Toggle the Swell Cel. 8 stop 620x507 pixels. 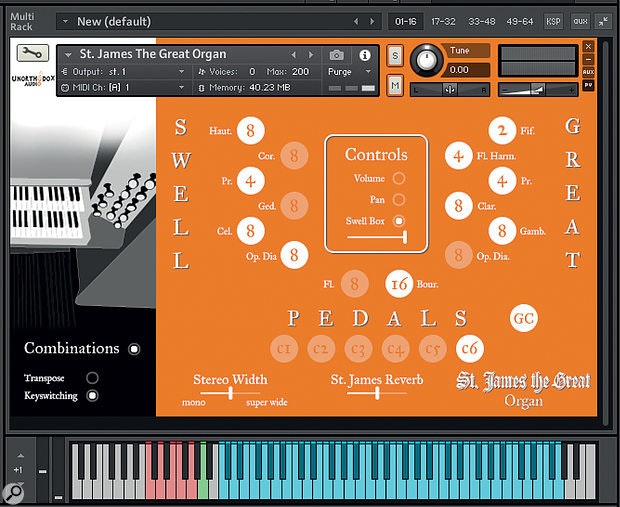251,231
